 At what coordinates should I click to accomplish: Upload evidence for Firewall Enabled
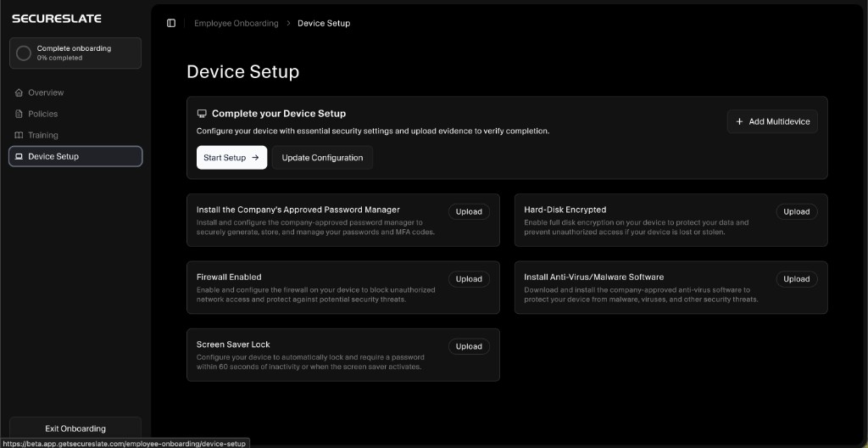469,279
